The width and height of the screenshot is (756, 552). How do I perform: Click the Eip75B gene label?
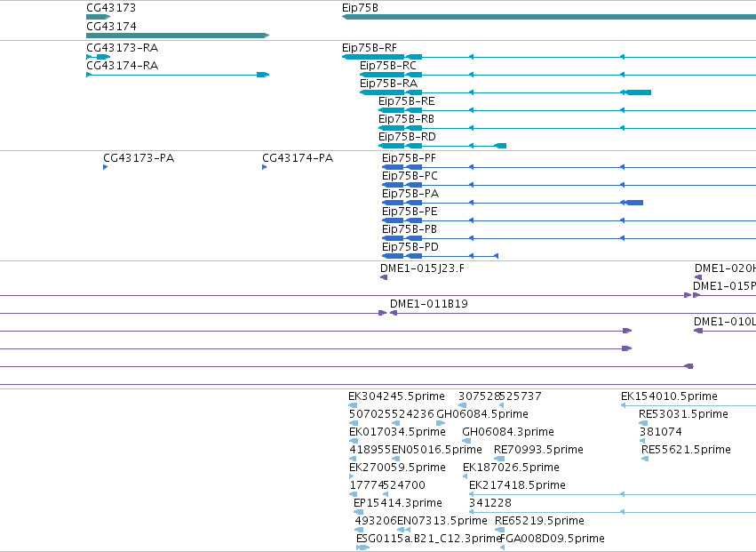coord(360,8)
